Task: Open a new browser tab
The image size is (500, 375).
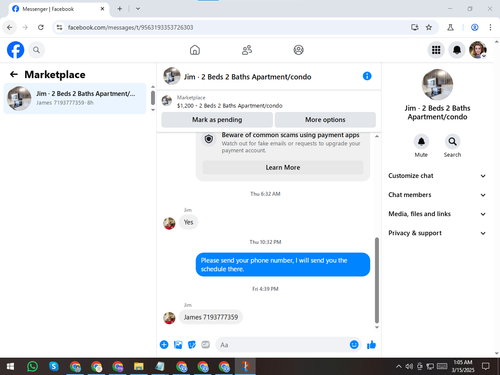Action: coord(119,9)
